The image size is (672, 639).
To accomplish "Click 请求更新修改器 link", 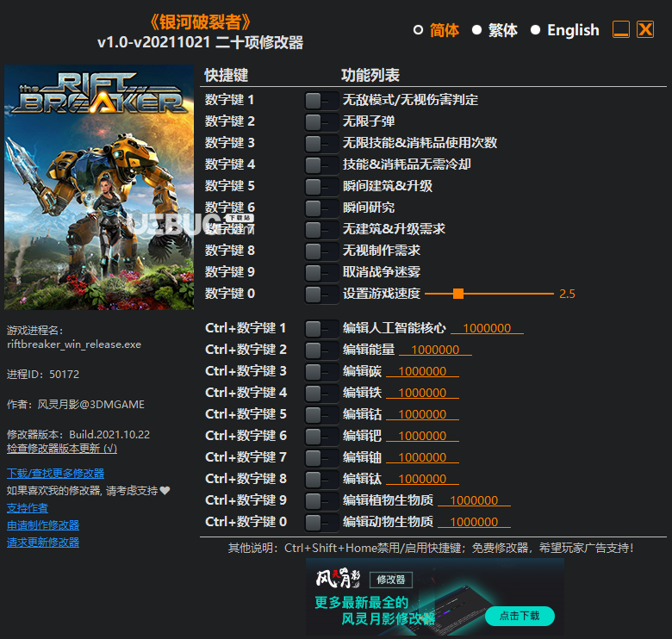I will click(43, 543).
